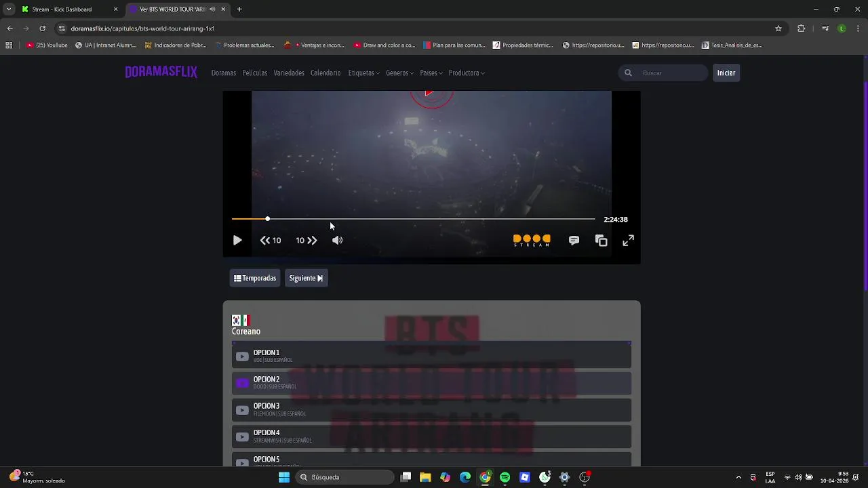Go to next episode with Siguiente
This screenshot has height=488, width=868.
pyautogui.click(x=306, y=278)
